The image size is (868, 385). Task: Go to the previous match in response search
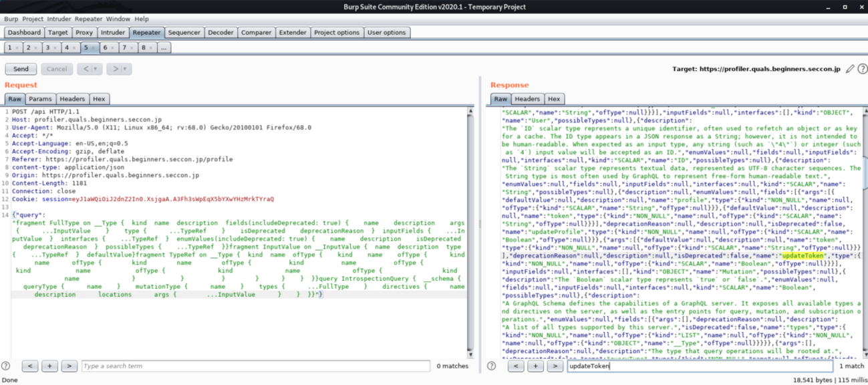[x=515, y=366]
